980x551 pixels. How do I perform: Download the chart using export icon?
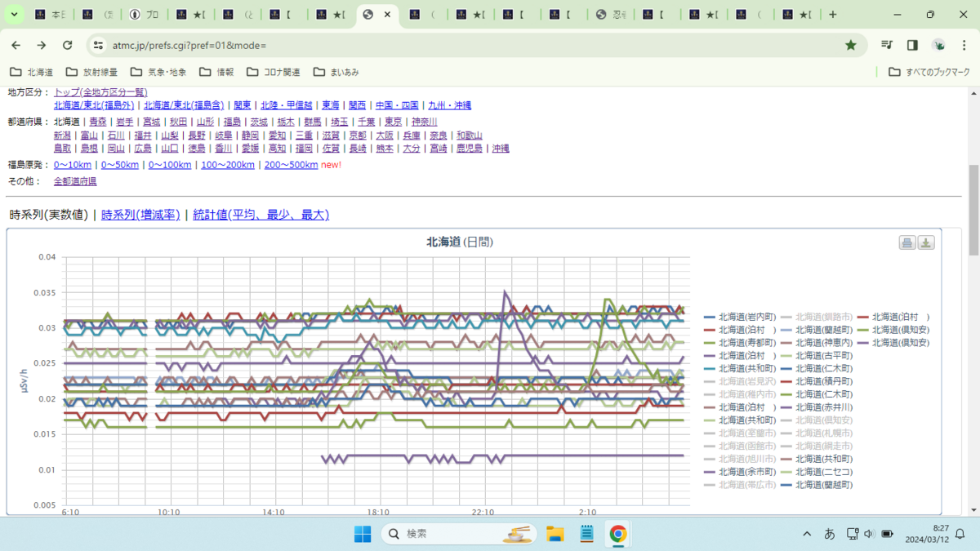pos(926,242)
